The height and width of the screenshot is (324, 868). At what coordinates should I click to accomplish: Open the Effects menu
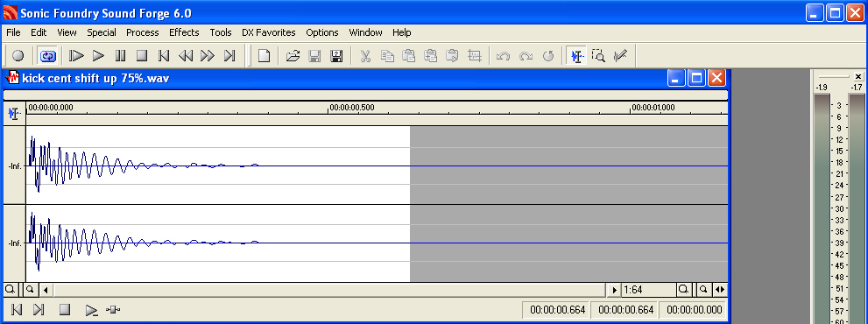[x=184, y=32]
